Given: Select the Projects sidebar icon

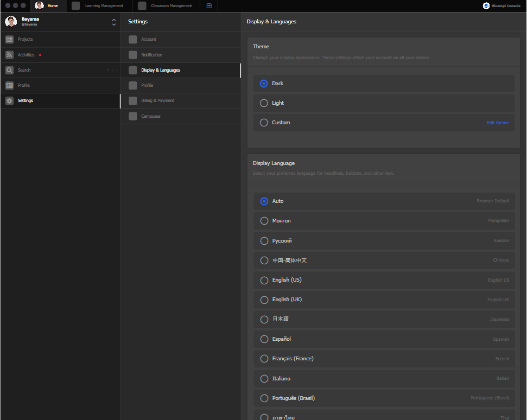Looking at the screenshot, I should (9, 39).
